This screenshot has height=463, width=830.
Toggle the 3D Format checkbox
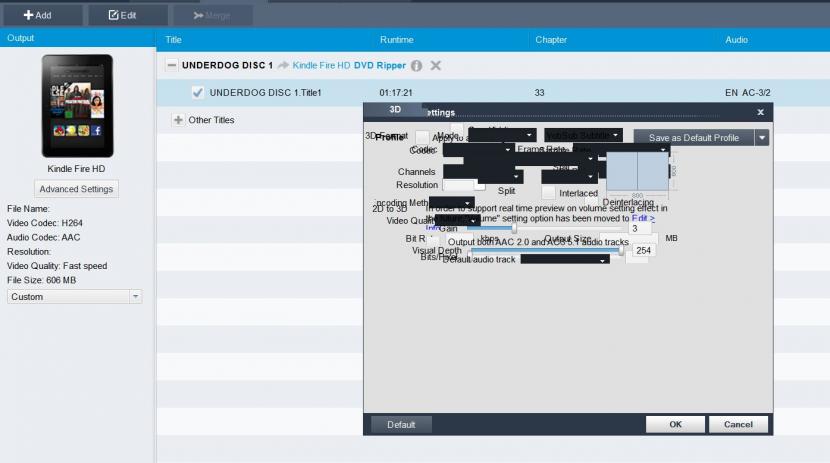[422, 137]
